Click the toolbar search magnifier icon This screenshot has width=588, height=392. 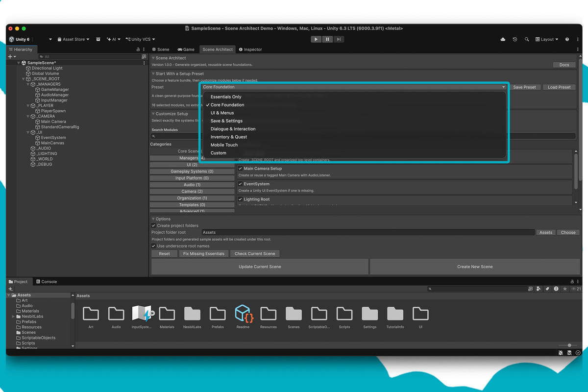(x=527, y=39)
